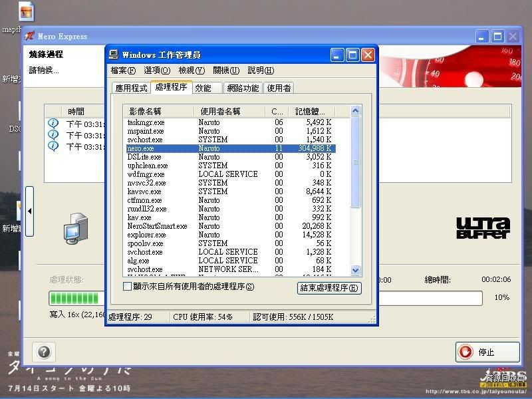Switch to the 效能 tab

tap(207, 88)
